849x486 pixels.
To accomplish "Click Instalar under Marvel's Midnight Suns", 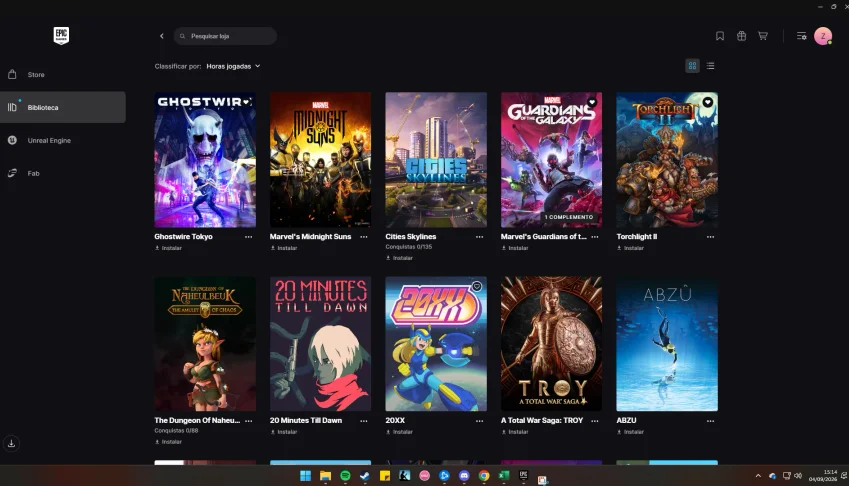I will pos(284,248).
